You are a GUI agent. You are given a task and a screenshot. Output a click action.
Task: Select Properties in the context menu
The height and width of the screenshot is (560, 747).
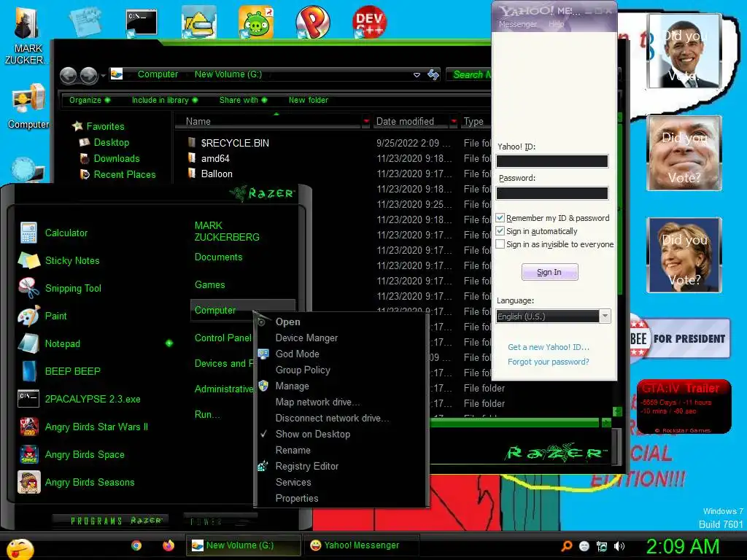[297, 498]
